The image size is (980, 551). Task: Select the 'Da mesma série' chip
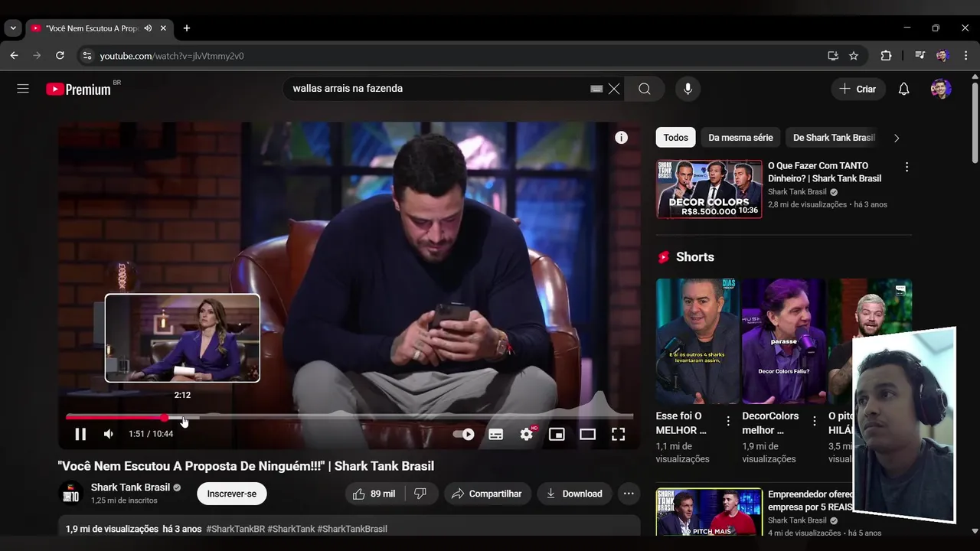pos(740,138)
